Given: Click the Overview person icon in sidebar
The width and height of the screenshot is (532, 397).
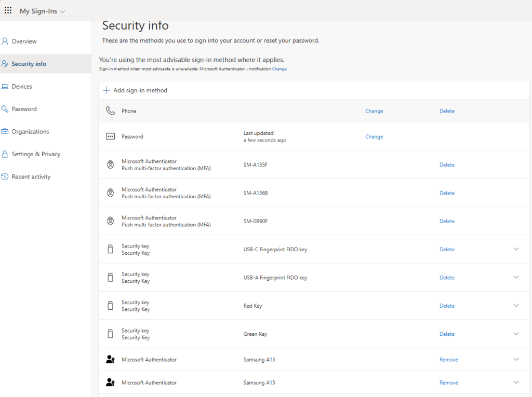Looking at the screenshot, I should pos(5,42).
